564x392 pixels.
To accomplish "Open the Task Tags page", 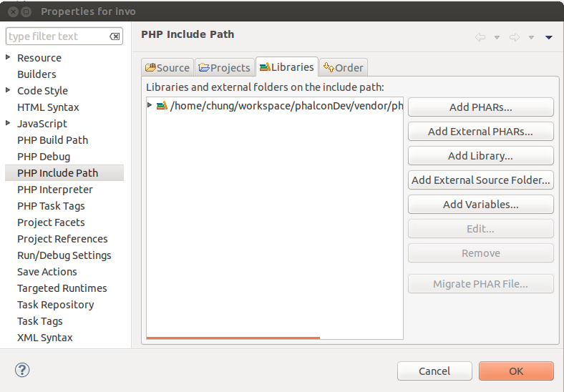I will pos(40,321).
